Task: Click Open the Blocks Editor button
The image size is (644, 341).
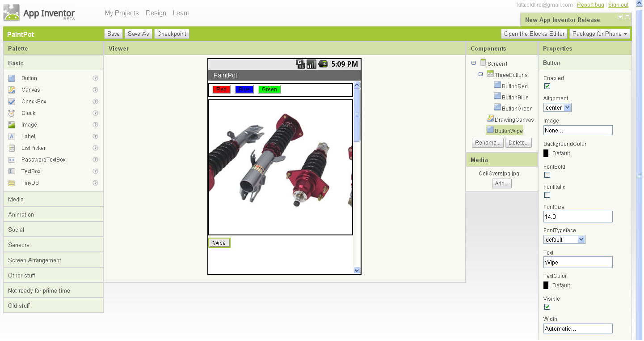Action: pyautogui.click(x=534, y=34)
